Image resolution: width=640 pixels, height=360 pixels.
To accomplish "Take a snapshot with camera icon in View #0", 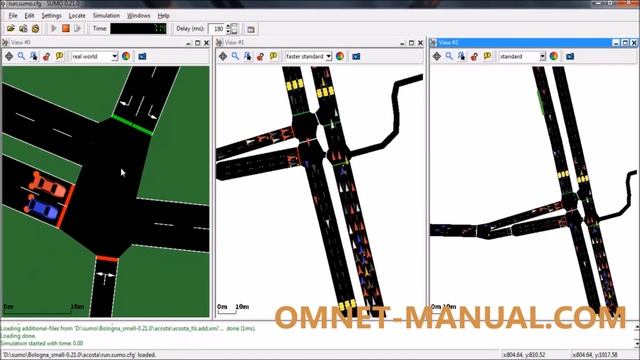I will (142, 56).
